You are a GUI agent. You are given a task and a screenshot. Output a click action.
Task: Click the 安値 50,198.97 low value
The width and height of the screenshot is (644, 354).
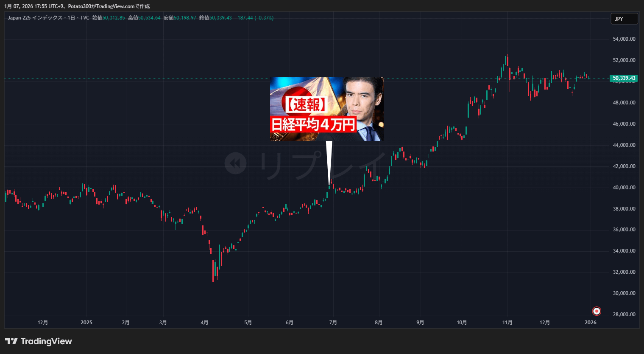180,18
